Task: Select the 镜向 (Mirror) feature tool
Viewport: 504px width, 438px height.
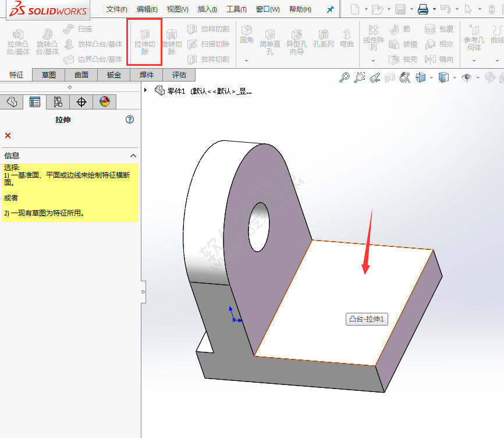Action: (445, 59)
